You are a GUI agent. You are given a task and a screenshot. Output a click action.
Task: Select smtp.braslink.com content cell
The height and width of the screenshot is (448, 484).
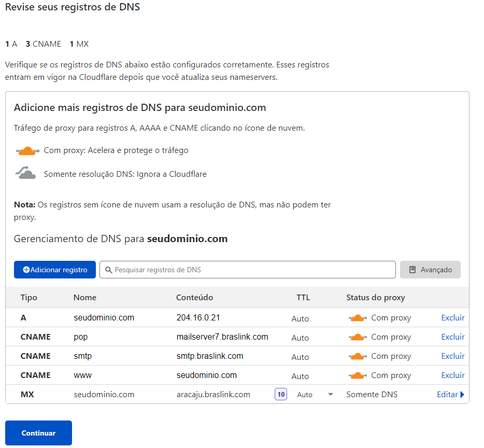210,356
